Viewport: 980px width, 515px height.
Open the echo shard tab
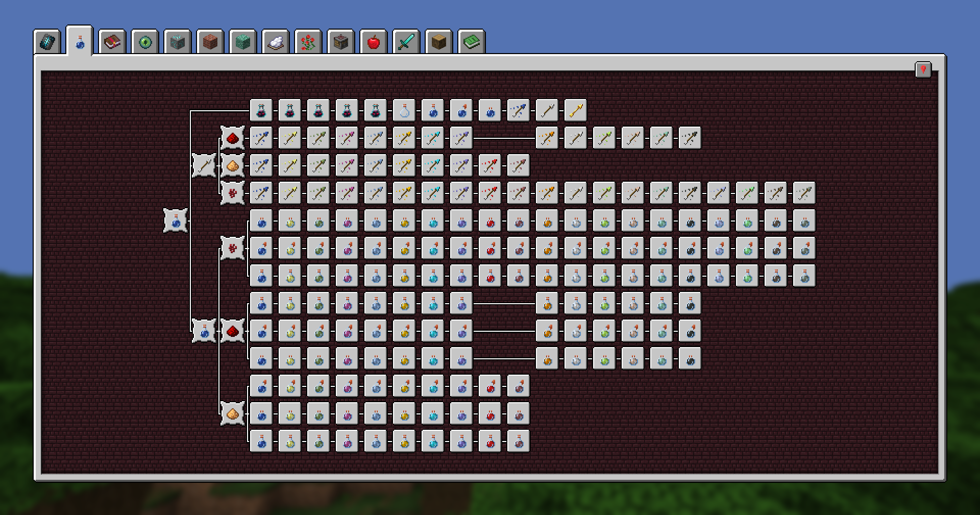point(47,42)
